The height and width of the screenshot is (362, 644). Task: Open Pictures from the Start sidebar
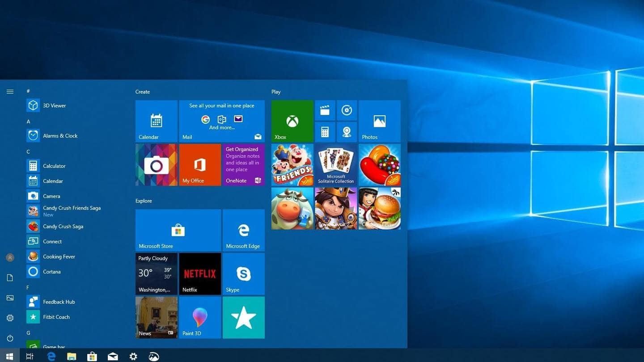10,298
